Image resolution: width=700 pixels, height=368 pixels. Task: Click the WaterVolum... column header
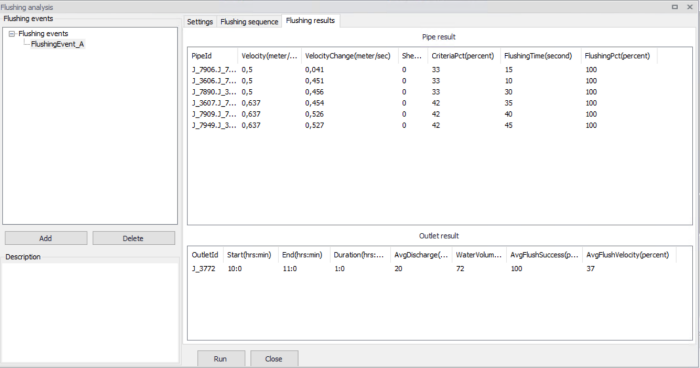click(x=479, y=255)
